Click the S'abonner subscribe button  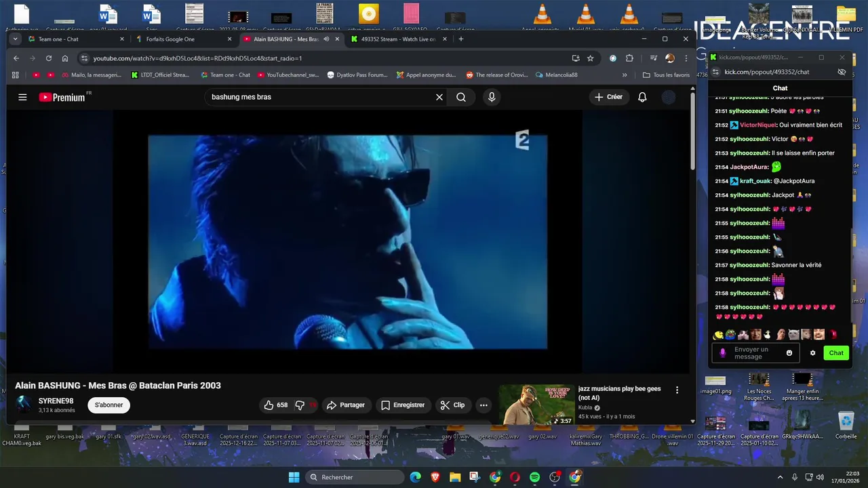(108, 405)
